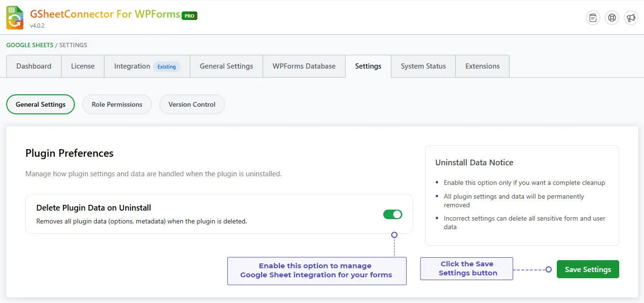
Task: Click the SETTINGS breadcrumb text
Action: [x=73, y=45]
